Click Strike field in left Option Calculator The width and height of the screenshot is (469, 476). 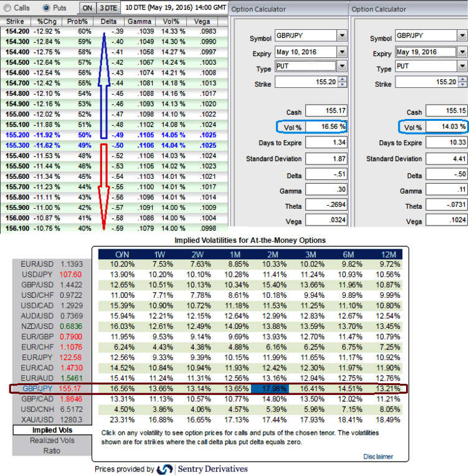[306, 82]
